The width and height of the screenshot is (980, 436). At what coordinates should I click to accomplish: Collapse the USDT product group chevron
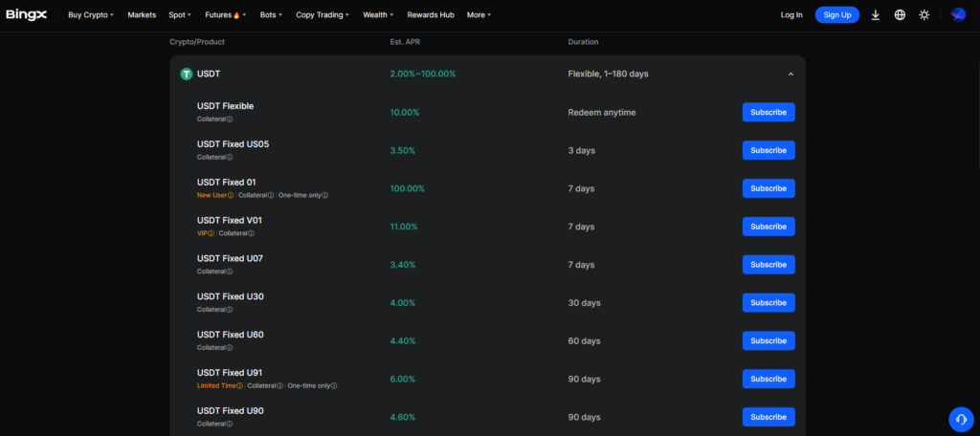point(791,74)
